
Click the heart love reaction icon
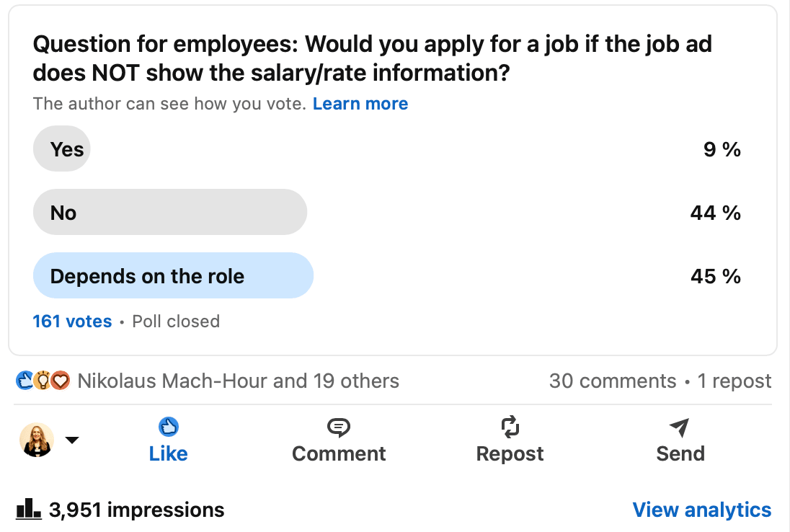(61, 381)
